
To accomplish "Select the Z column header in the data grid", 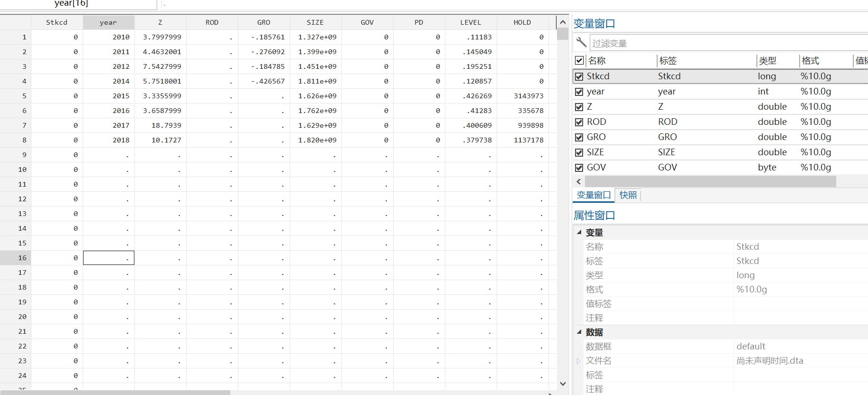I will [x=160, y=22].
